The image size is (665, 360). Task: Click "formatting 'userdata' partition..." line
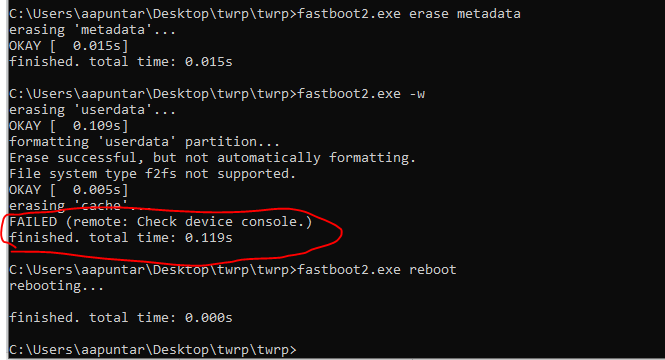click(x=145, y=142)
